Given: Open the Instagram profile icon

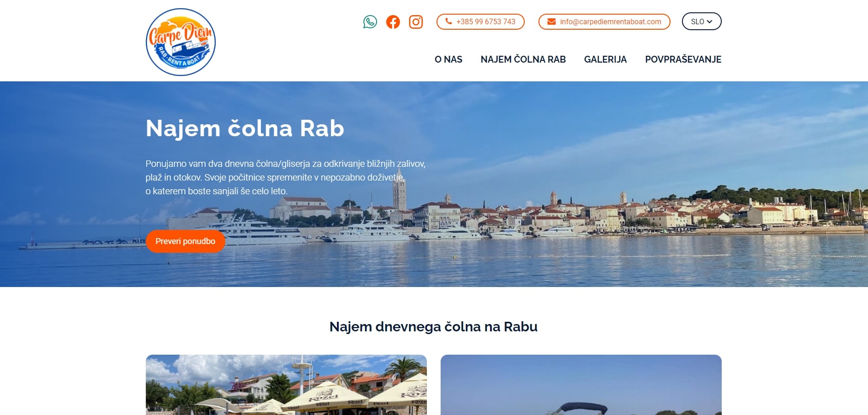Looking at the screenshot, I should point(416,21).
